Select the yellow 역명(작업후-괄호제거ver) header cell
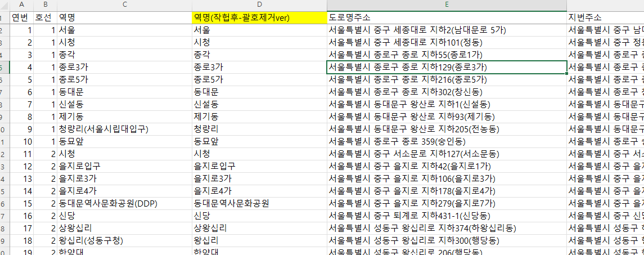The height and width of the screenshot is (255, 644). (x=259, y=17)
